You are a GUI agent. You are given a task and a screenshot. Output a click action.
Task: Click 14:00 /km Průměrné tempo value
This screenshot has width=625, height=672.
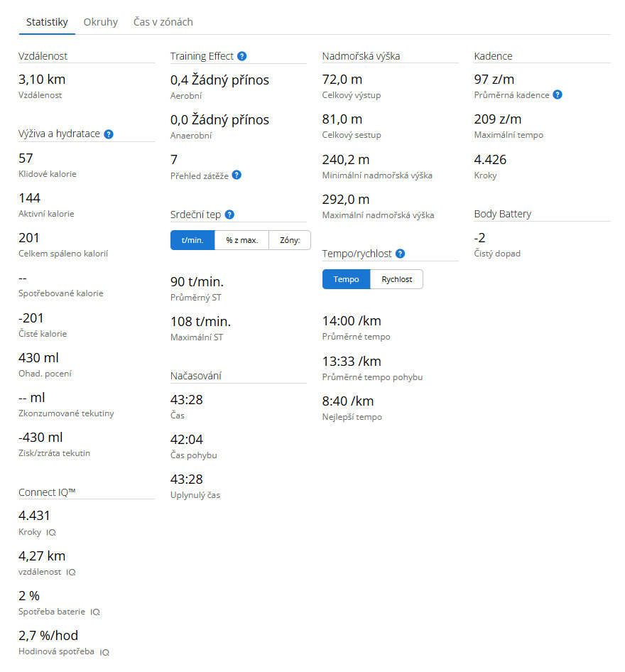(352, 321)
